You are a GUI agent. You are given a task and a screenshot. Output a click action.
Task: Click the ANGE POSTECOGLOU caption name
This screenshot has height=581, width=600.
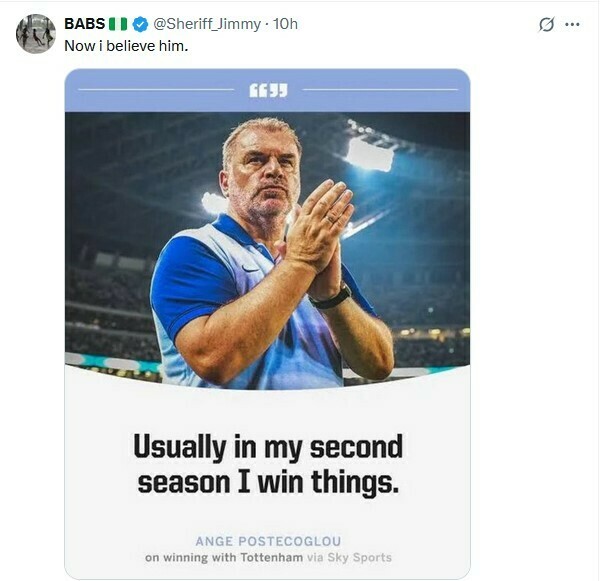267,541
